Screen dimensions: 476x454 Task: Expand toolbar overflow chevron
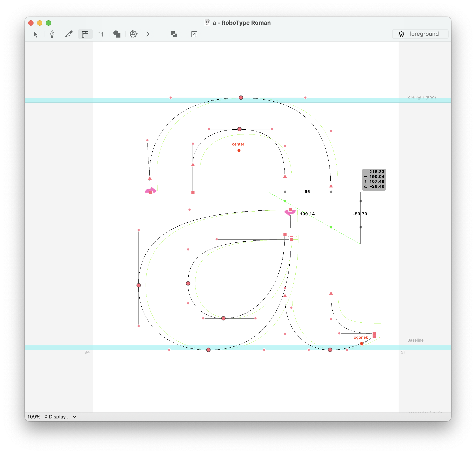click(x=148, y=34)
